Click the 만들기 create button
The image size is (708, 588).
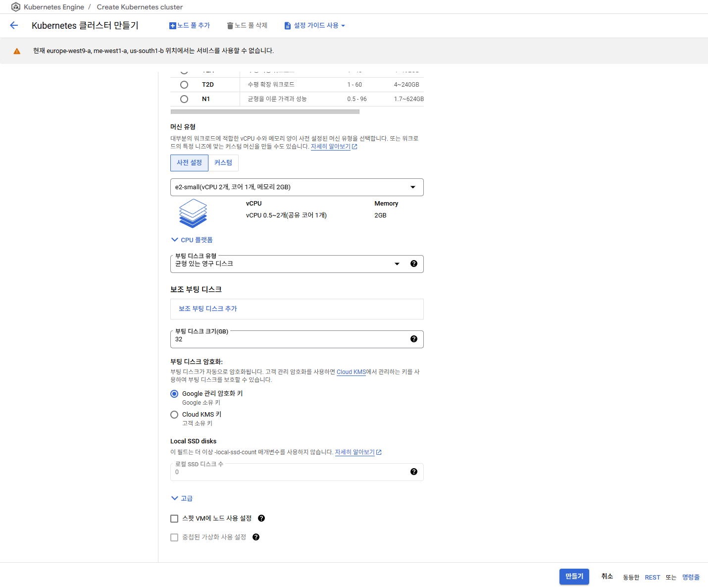[x=574, y=577]
